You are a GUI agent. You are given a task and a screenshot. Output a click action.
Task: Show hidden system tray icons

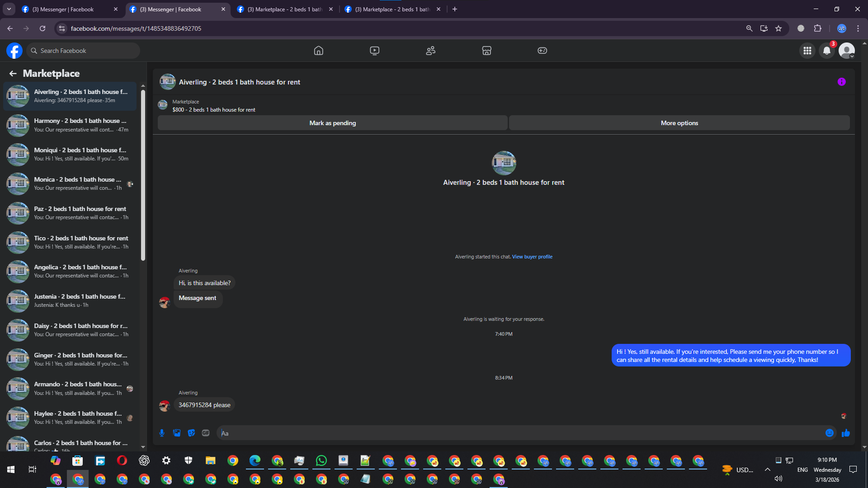[x=767, y=469]
